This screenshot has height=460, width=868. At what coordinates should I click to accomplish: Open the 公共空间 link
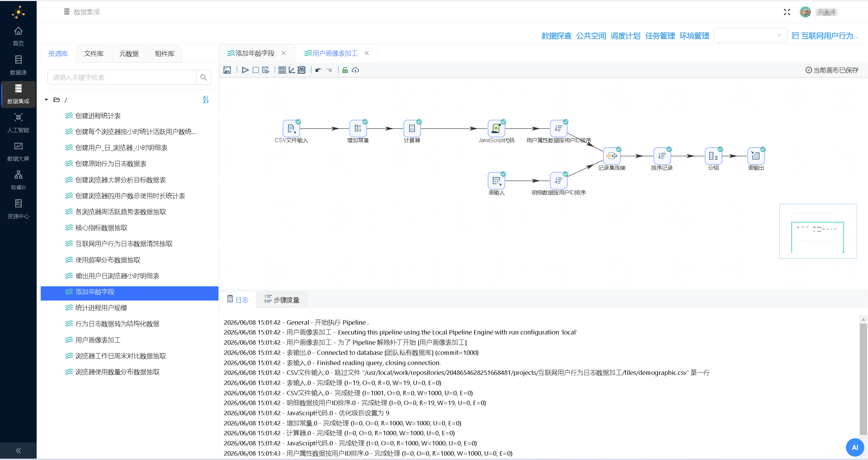(x=591, y=36)
